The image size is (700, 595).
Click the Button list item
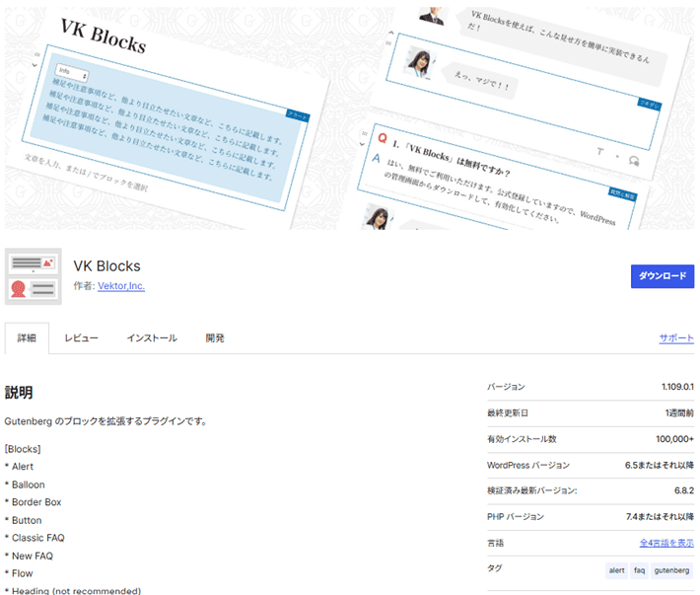click(x=27, y=520)
